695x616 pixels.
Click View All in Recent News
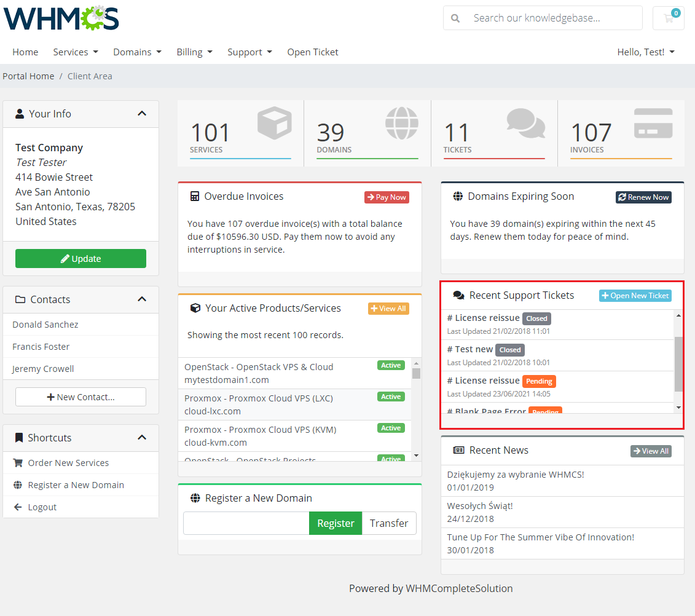[x=651, y=451]
